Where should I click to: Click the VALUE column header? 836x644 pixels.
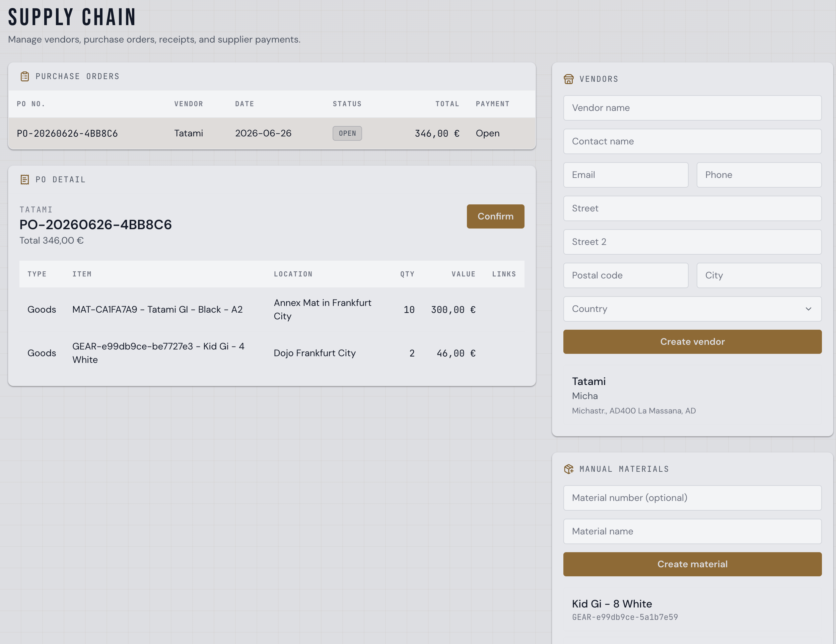coord(464,274)
